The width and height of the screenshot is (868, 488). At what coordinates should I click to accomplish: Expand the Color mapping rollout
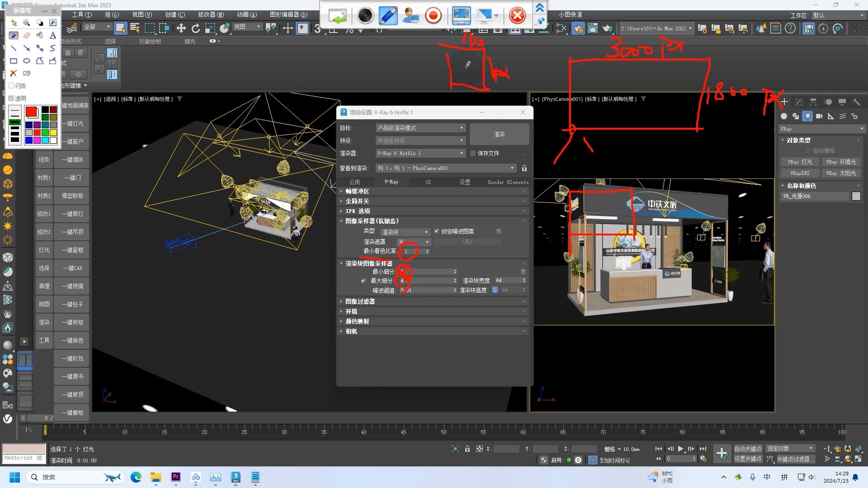357,321
